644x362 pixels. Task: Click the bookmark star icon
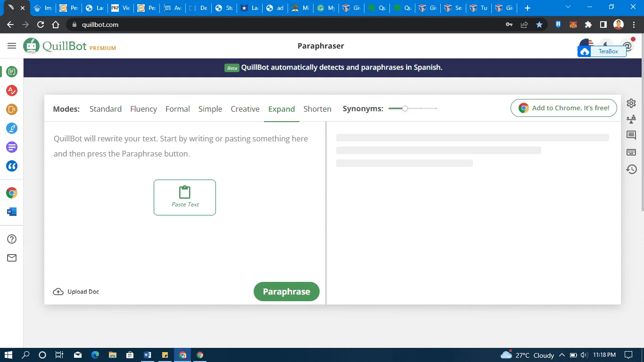click(x=539, y=25)
